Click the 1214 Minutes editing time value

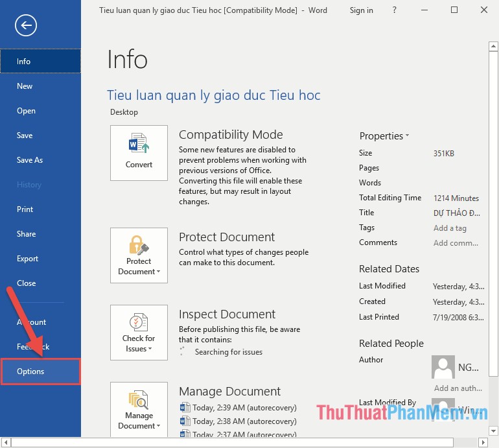pyautogui.click(x=456, y=198)
